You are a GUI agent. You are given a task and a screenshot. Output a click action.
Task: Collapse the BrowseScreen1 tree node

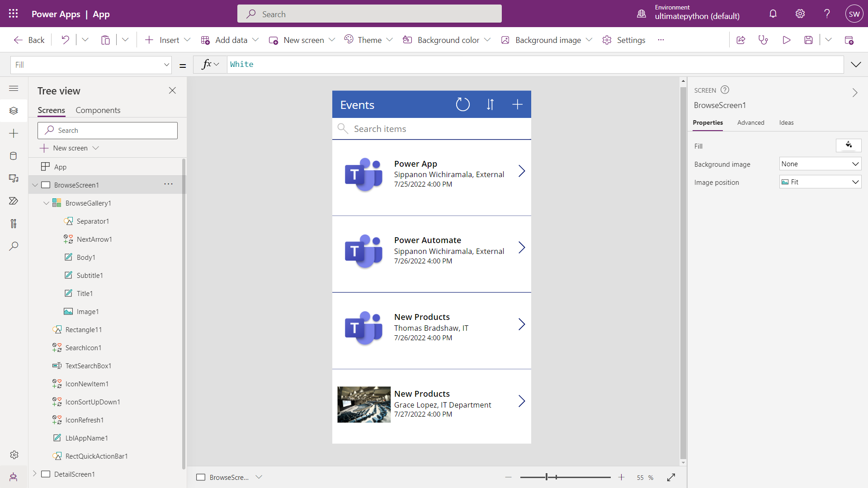35,185
